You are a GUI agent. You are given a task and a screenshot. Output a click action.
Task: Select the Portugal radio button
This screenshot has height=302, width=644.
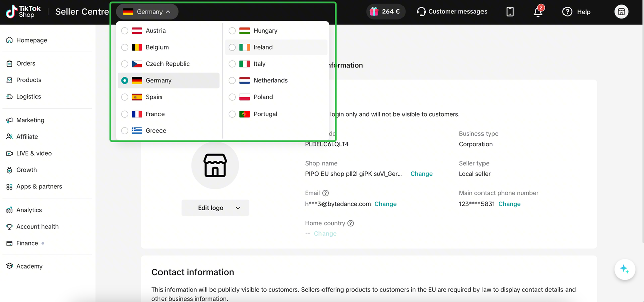click(x=232, y=114)
